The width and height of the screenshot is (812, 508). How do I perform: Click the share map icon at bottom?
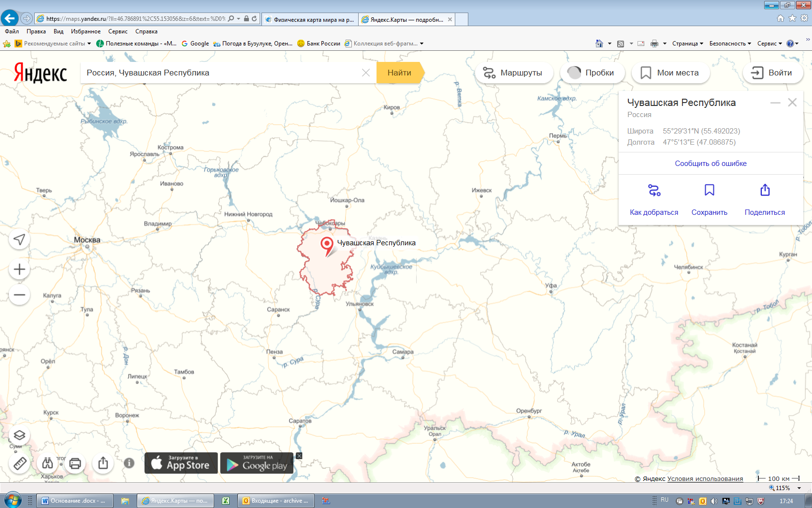coord(103,463)
